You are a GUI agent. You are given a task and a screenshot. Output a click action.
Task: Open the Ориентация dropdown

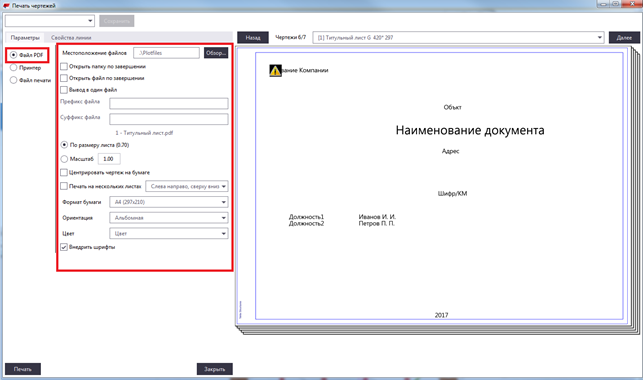(x=169, y=218)
